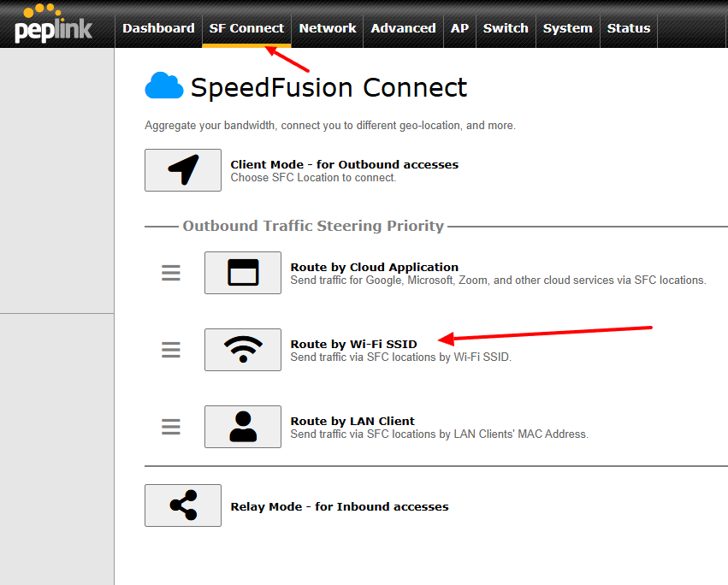Viewport: 728px width, 585px height.
Task: Open Route by Cloud Application window icon
Action: tap(243, 273)
